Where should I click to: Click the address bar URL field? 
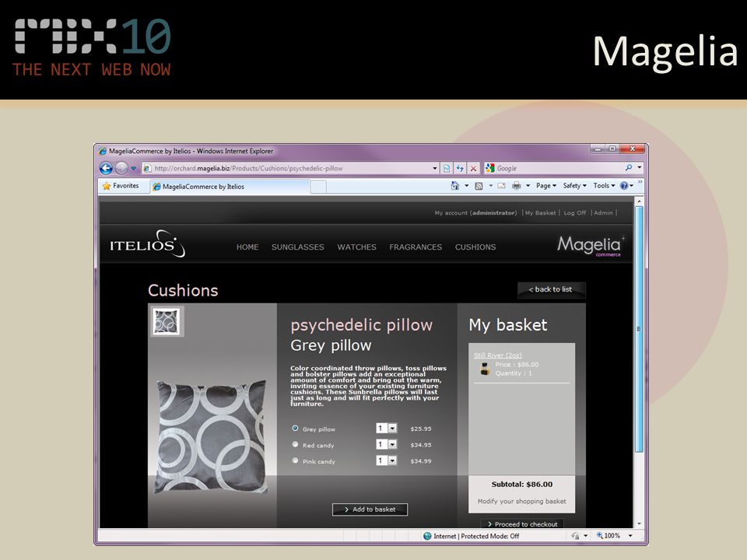[287, 168]
